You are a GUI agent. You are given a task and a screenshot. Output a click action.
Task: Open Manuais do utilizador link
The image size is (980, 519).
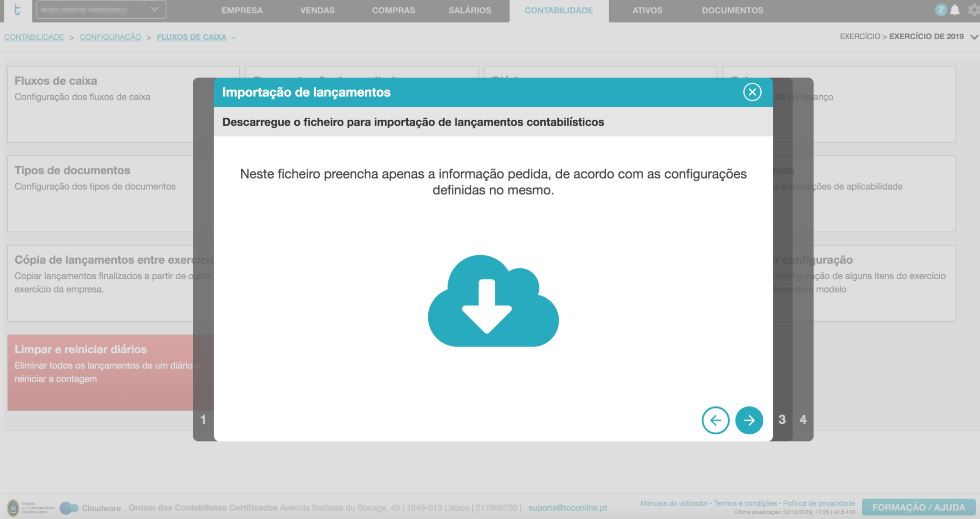[674, 503]
